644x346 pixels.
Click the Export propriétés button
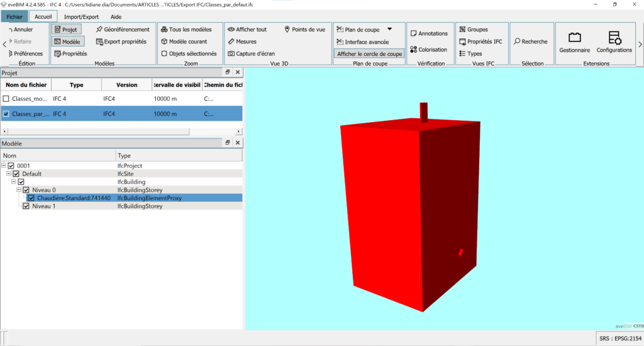click(121, 42)
